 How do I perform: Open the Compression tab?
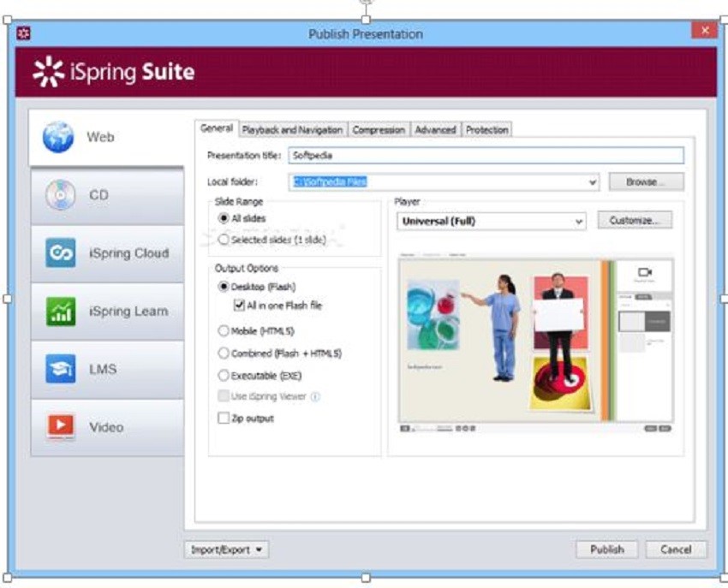pyautogui.click(x=379, y=130)
